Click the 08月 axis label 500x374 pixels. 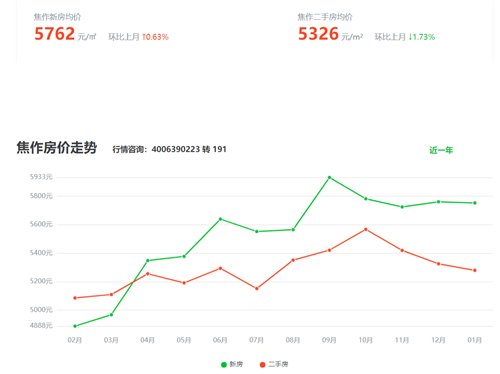[293, 340]
